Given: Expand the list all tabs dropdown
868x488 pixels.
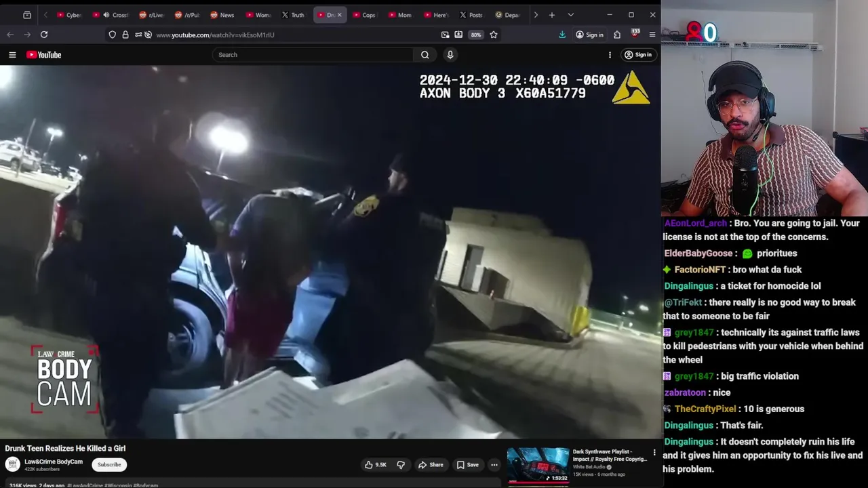Looking at the screenshot, I should click(570, 15).
